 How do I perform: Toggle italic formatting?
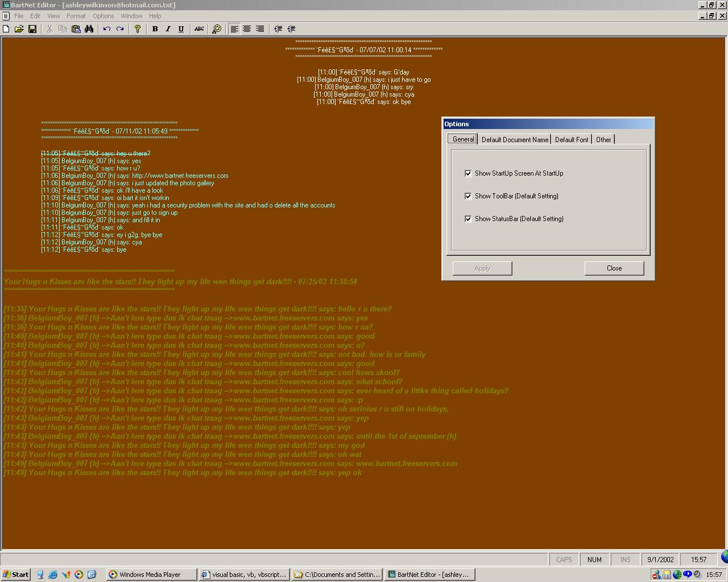[168, 29]
